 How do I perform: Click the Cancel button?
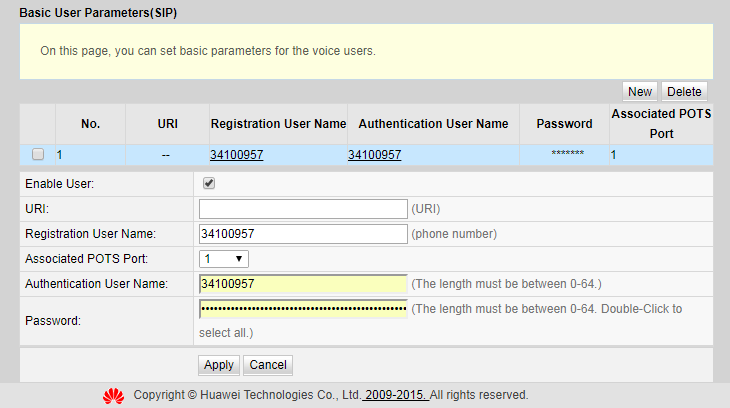pyautogui.click(x=268, y=365)
